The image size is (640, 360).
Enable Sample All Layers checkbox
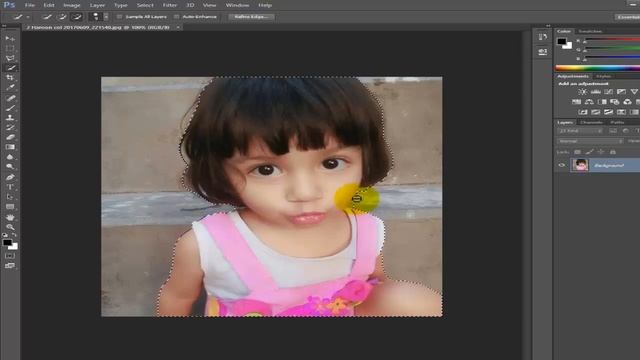tap(120, 17)
